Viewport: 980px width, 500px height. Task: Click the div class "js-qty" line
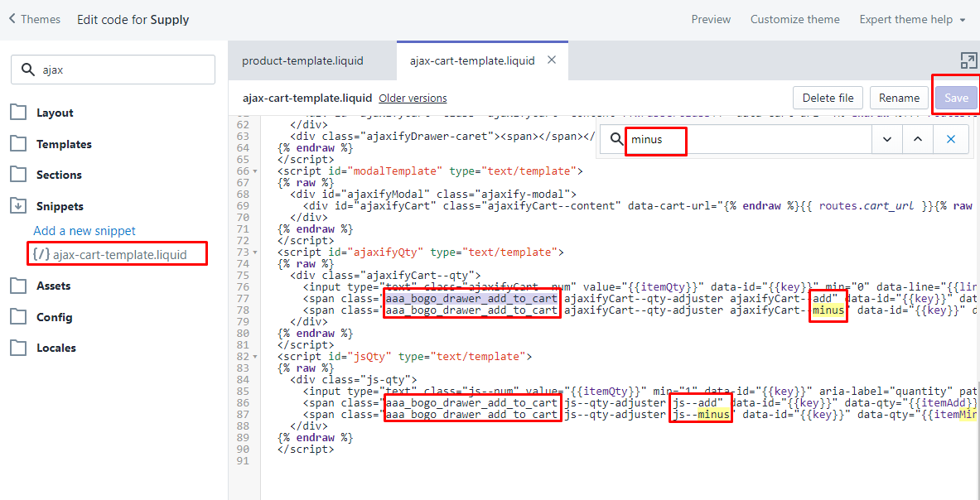coord(354,379)
